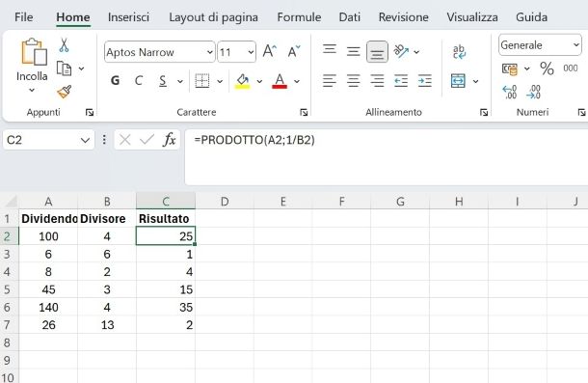588x383 pixels.
Task: Expand borders dropdown arrow
Action: point(220,81)
